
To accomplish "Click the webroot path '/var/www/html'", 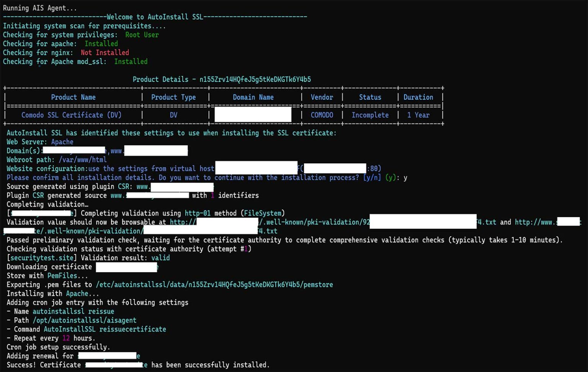I will [x=83, y=160].
